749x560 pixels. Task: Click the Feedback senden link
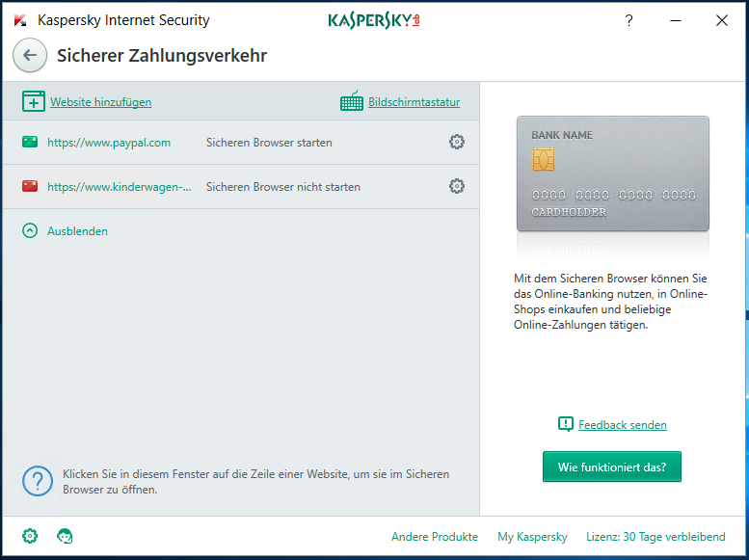(623, 425)
